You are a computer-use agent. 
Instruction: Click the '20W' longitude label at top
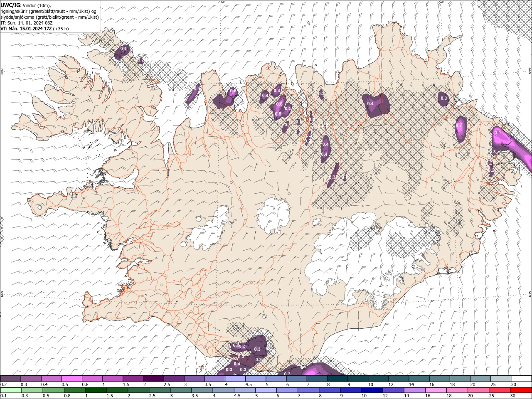point(221,2)
